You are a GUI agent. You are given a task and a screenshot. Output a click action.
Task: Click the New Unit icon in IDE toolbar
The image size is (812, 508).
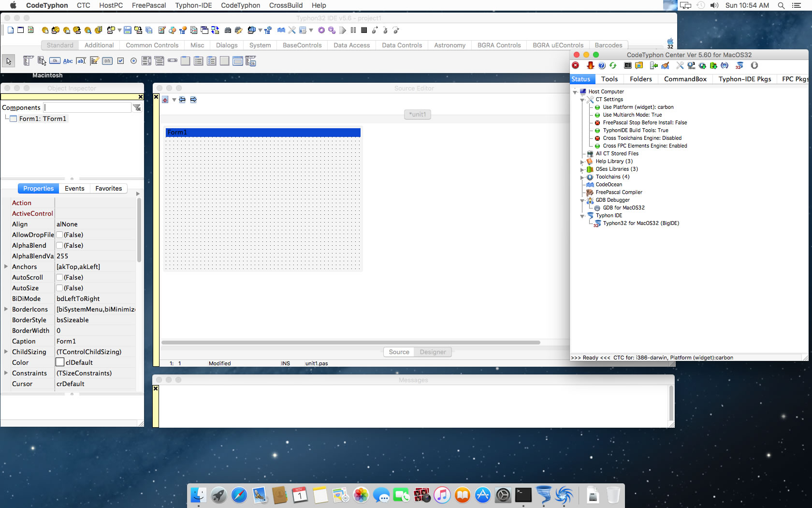11,30
